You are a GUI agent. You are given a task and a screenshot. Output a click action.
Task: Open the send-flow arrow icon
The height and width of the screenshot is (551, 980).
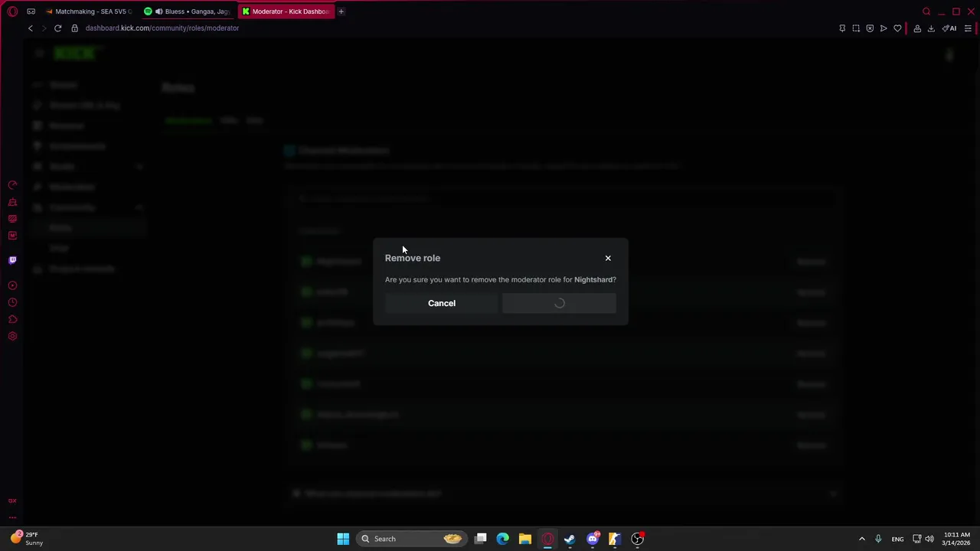click(884, 28)
